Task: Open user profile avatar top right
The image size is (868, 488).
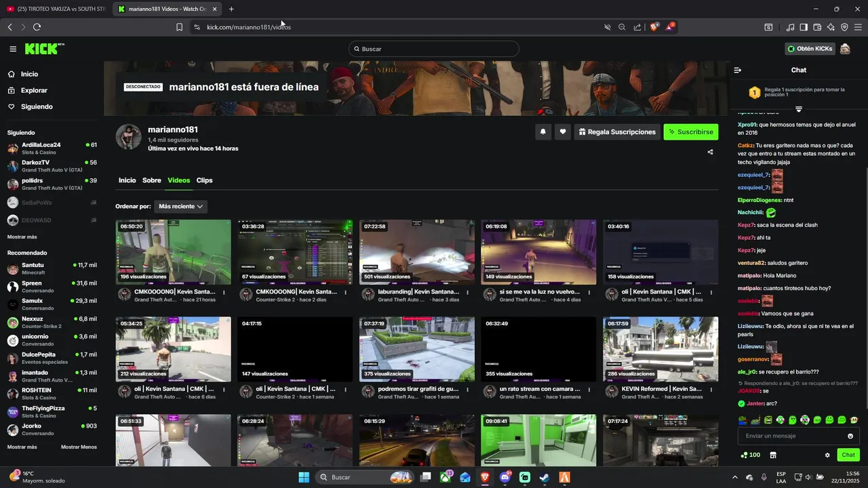Action: [845, 49]
